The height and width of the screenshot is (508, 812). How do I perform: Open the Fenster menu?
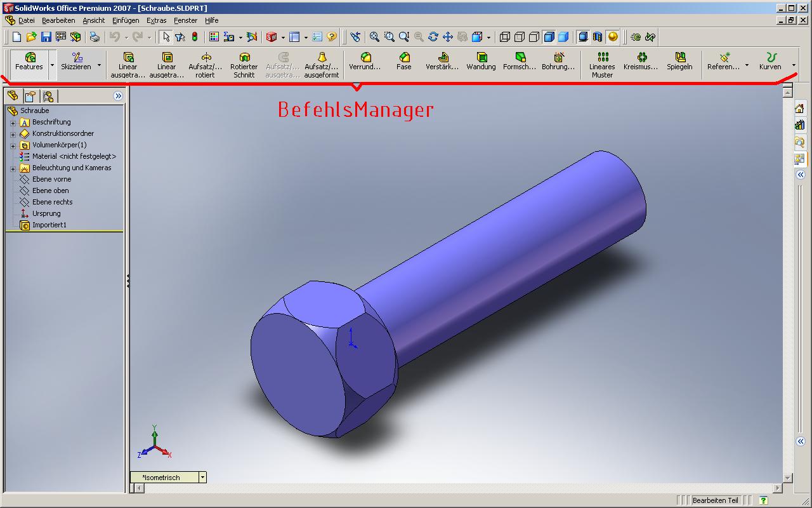click(x=185, y=20)
